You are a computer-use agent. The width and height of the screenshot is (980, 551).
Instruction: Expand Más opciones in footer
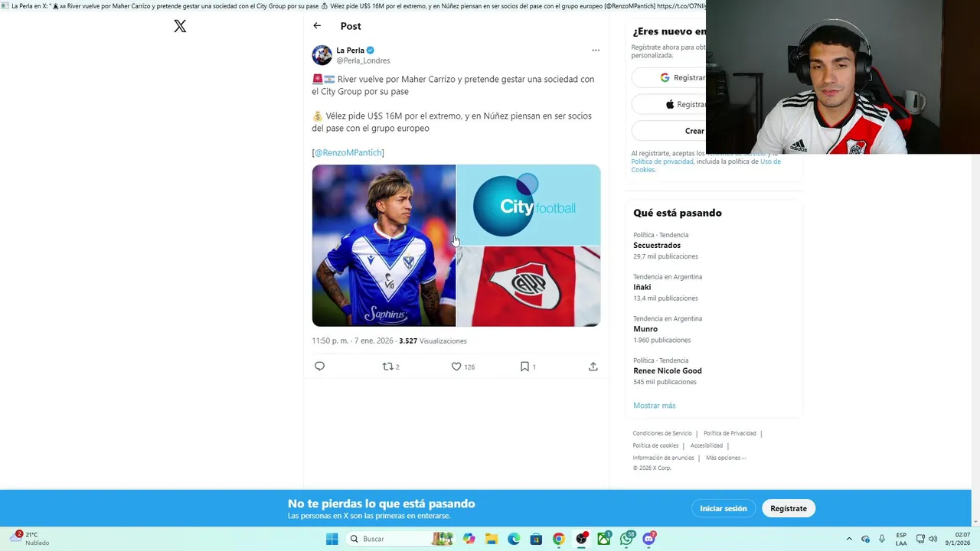[x=726, y=458]
